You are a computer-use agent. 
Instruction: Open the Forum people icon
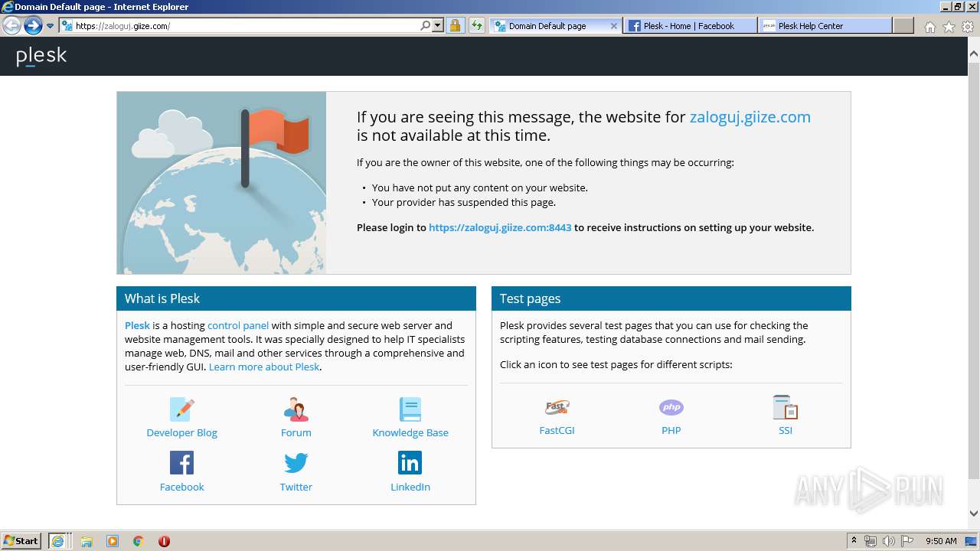click(296, 409)
